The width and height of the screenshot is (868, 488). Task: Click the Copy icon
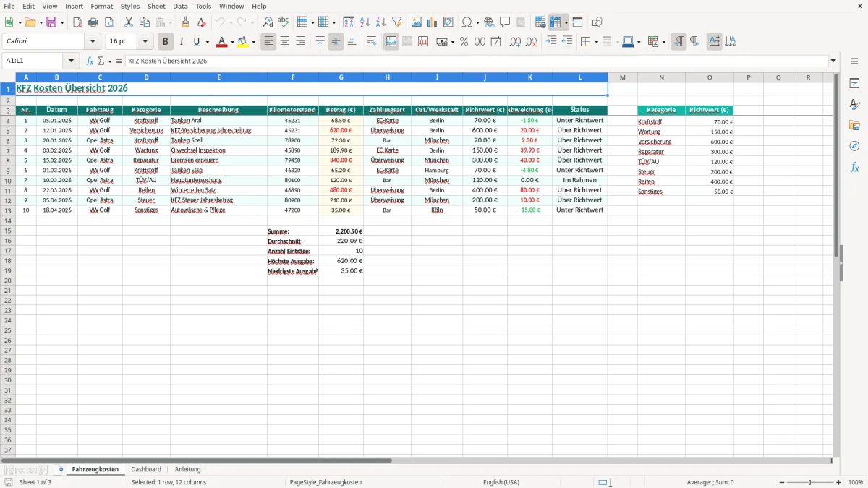pyautogui.click(x=144, y=22)
